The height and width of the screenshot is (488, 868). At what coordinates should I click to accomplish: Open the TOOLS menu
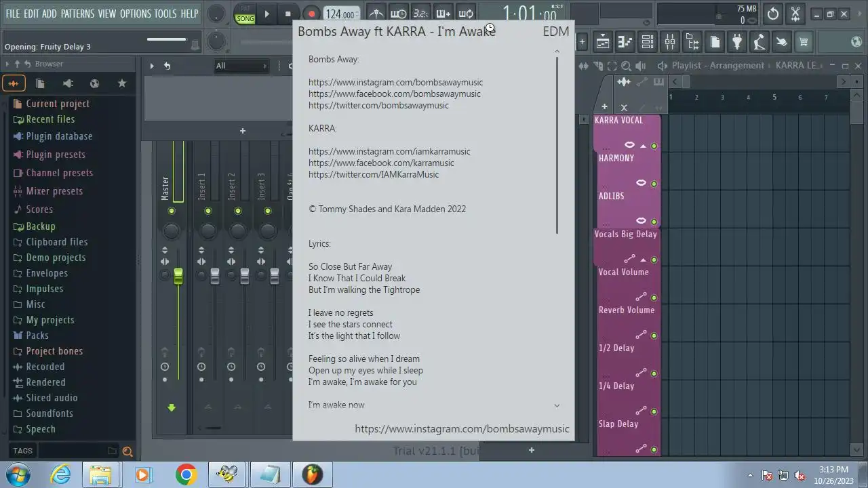click(x=165, y=14)
